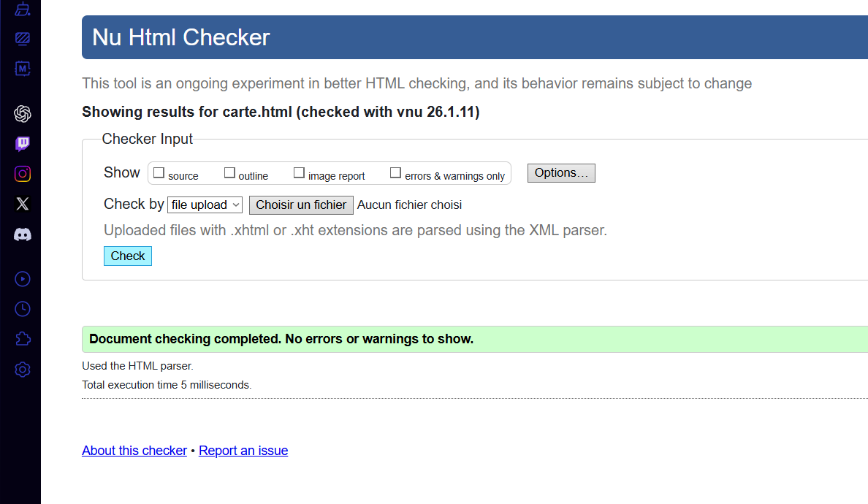Launch the X (Twitter) sidebar icon
The image size is (868, 504).
(23, 205)
